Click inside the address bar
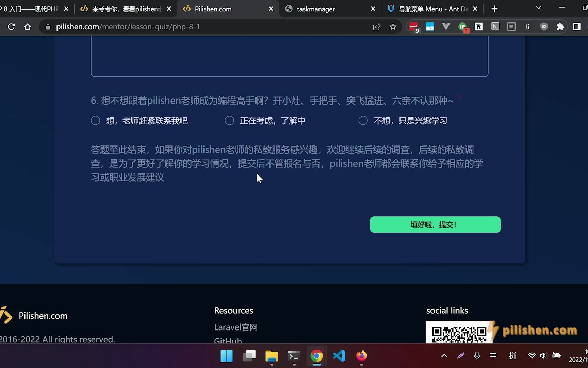This screenshot has height=368, width=588. point(170,27)
